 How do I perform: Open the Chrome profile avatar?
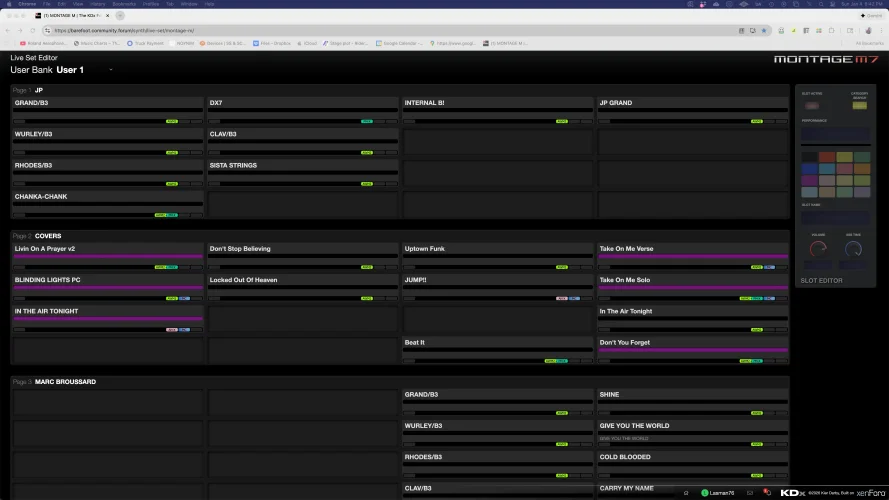869,31
